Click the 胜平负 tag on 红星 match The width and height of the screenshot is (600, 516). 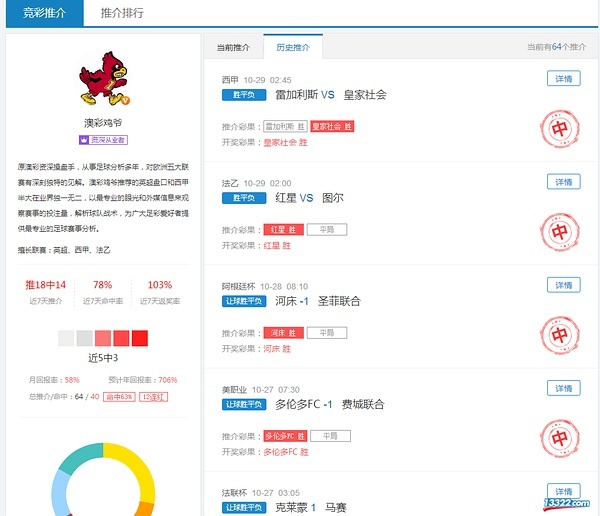coord(244,198)
